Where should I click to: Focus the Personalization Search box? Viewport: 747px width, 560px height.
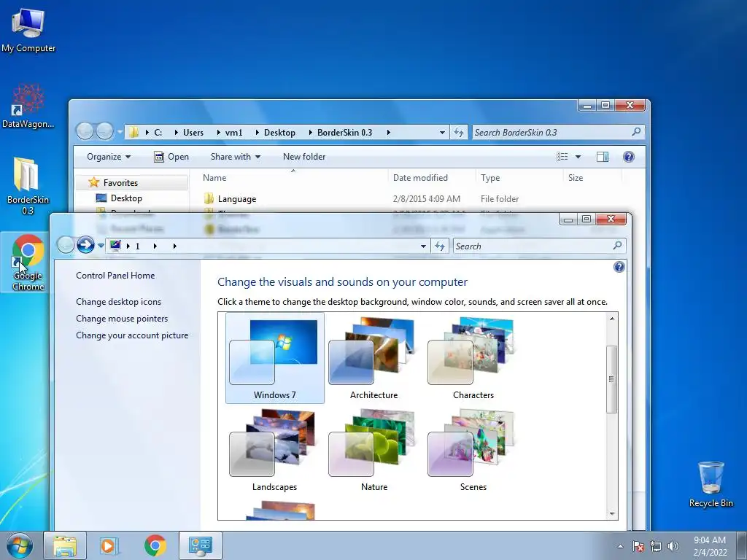click(x=539, y=246)
